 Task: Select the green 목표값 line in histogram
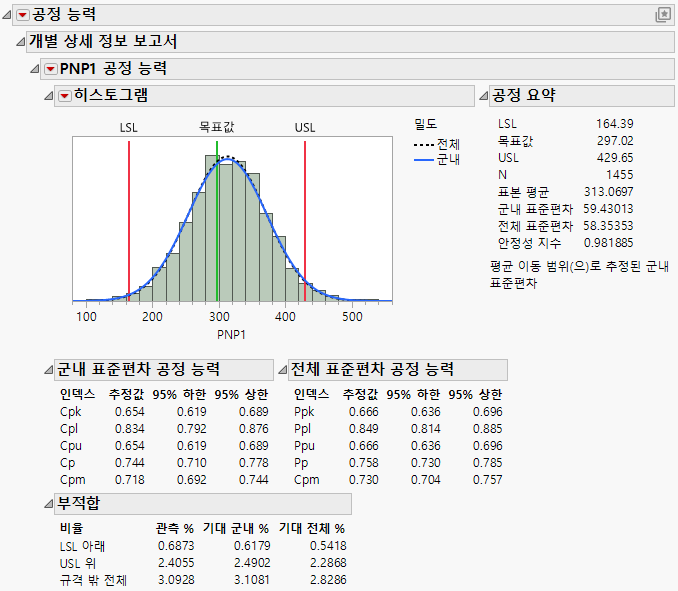click(x=217, y=220)
